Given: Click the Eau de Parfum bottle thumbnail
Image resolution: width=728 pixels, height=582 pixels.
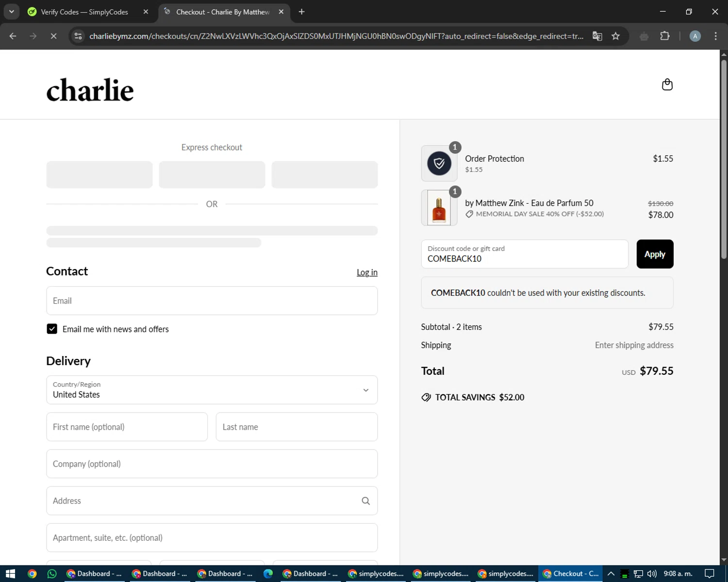Looking at the screenshot, I should (439, 208).
